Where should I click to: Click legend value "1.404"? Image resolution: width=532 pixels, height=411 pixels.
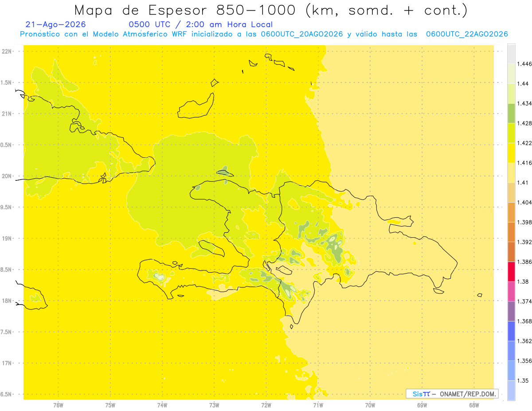click(525, 202)
